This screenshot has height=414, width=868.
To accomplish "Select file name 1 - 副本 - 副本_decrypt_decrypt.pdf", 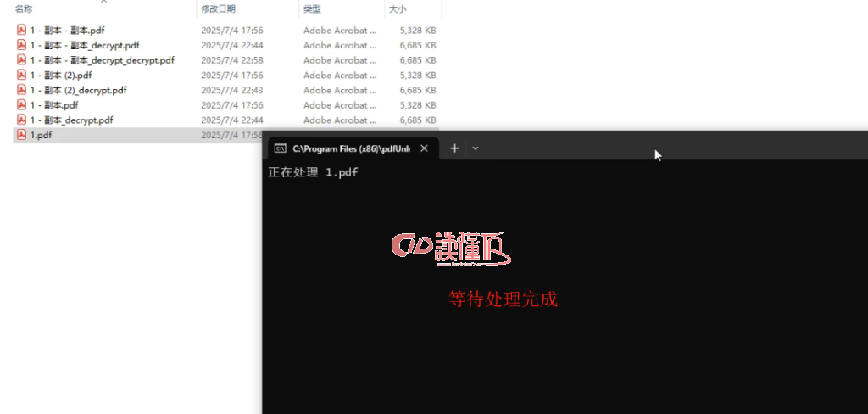I will pos(103,60).
